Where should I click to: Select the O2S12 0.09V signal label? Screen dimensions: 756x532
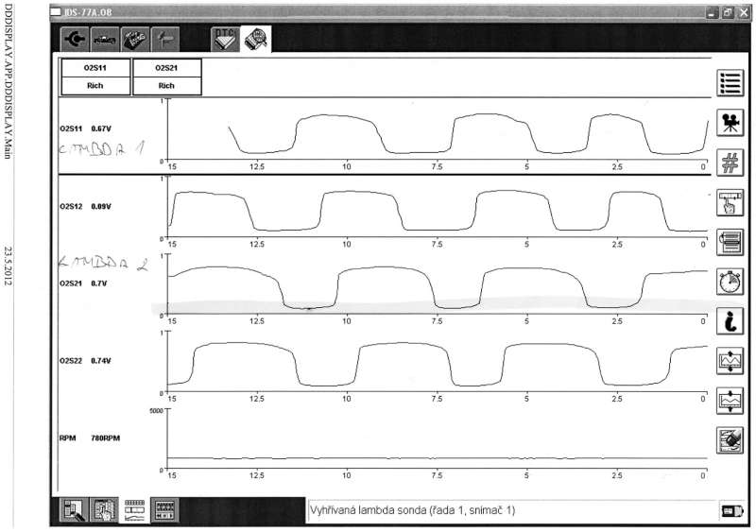click(85, 206)
